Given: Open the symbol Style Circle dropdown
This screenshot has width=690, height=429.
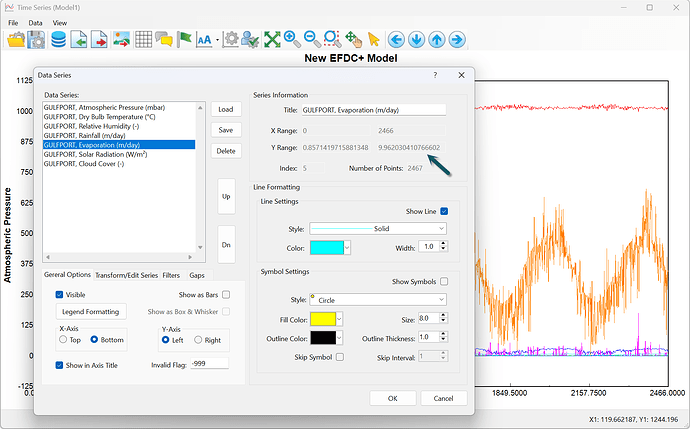Looking at the screenshot, I should click(x=378, y=300).
